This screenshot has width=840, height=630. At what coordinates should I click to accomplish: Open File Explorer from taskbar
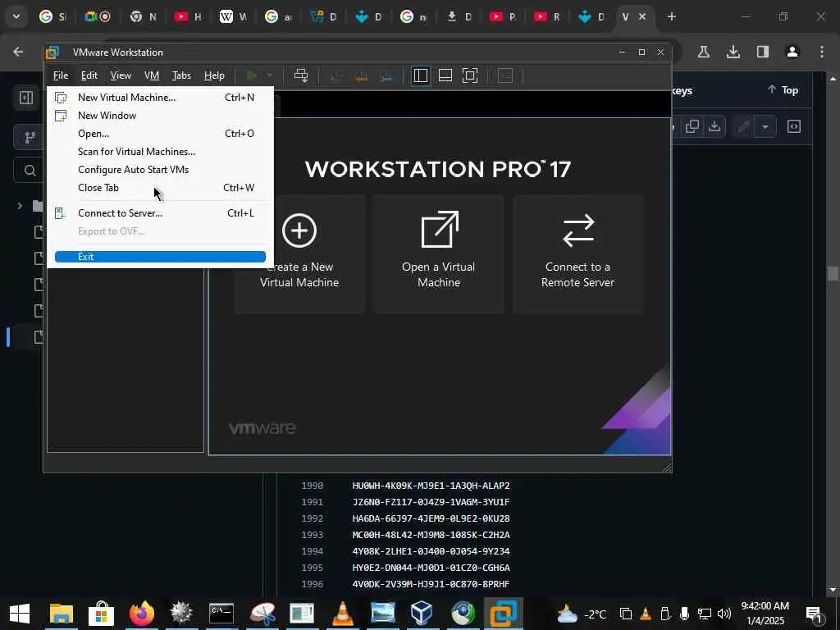pyautogui.click(x=61, y=614)
